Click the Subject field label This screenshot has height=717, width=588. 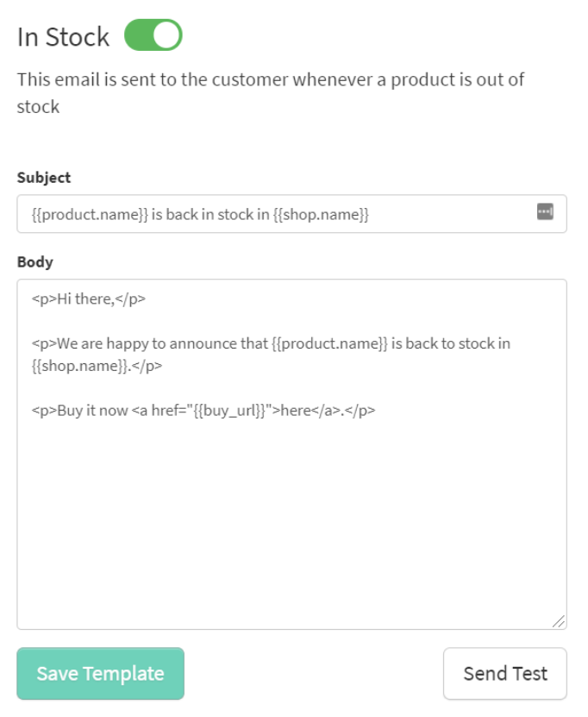pyautogui.click(x=44, y=178)
